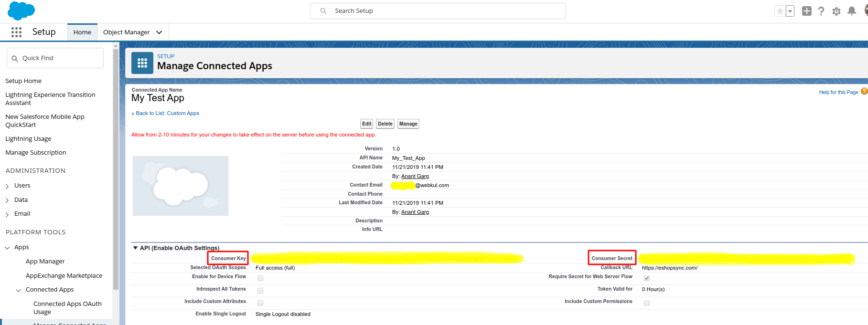Open the Help question mark icon
Viewport: 868px width, 325px height.
821,11
